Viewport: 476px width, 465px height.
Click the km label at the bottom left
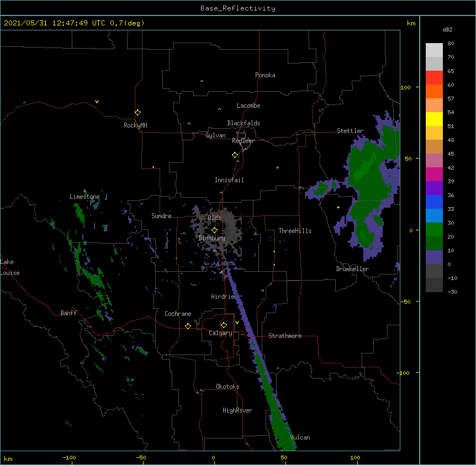click(x=8, y=459)
